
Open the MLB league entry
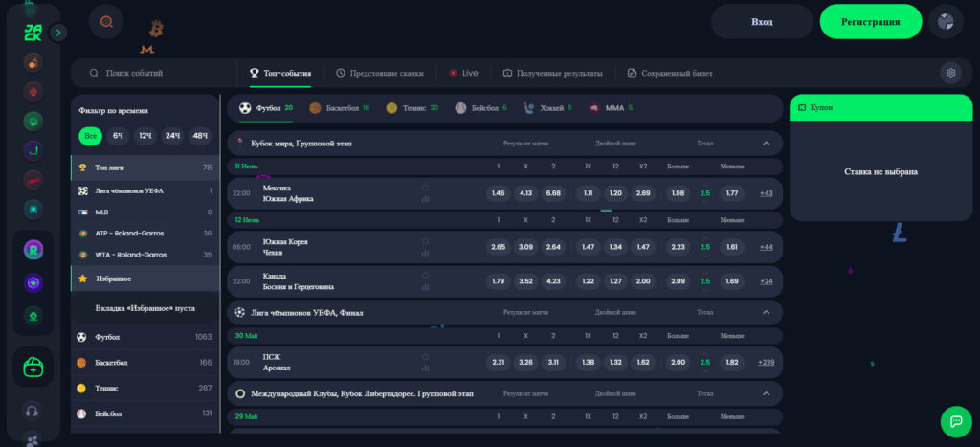[145, 212]
